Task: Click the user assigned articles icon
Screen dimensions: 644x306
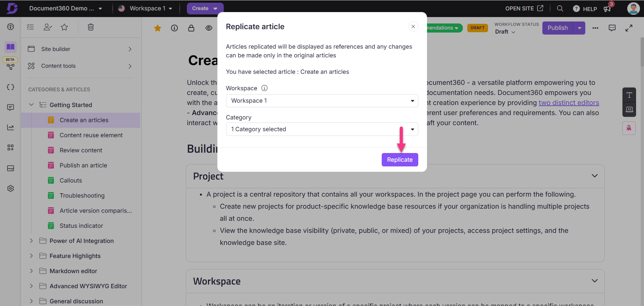Action: point(48,27)
